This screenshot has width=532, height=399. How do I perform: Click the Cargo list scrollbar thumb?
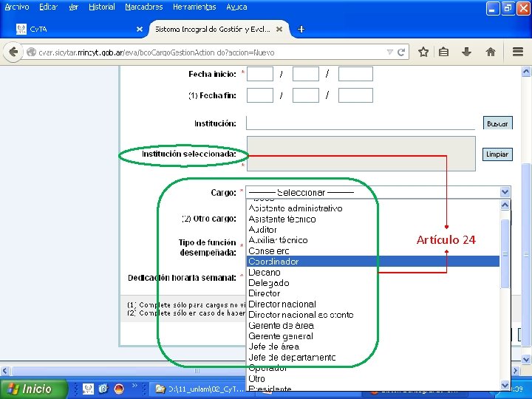(505, 253)
